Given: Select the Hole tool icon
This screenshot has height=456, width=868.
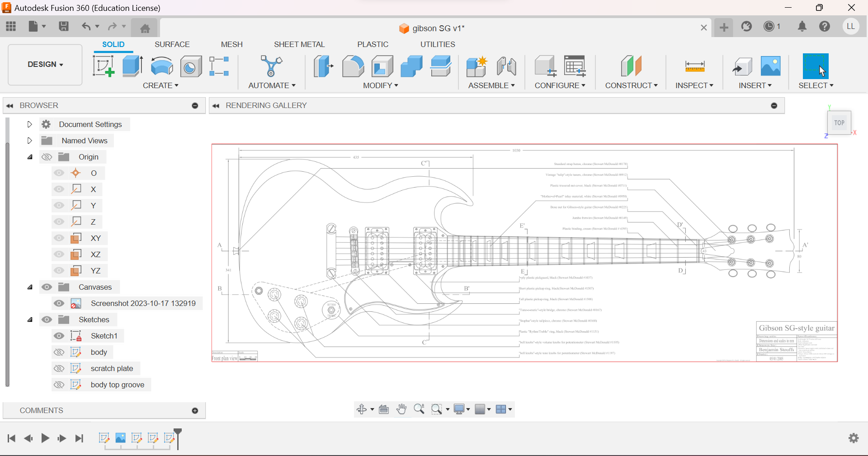Looking at the screenshot, I should (x=191, y=66).
